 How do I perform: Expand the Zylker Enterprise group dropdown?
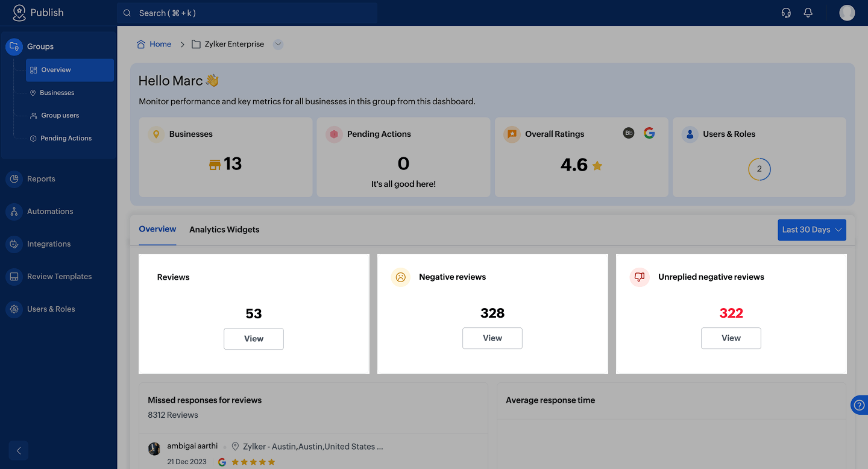tap(278, 44)
